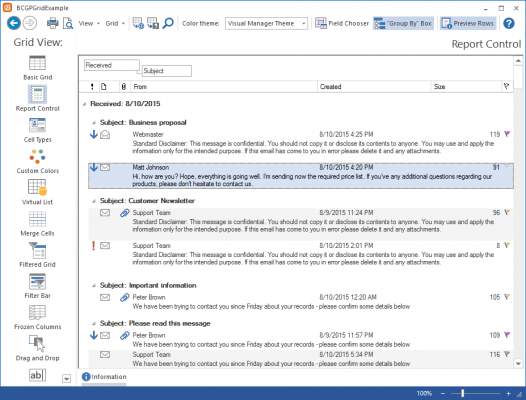
Task: Click the document icon column header
Action: click(x=104, y=87)
